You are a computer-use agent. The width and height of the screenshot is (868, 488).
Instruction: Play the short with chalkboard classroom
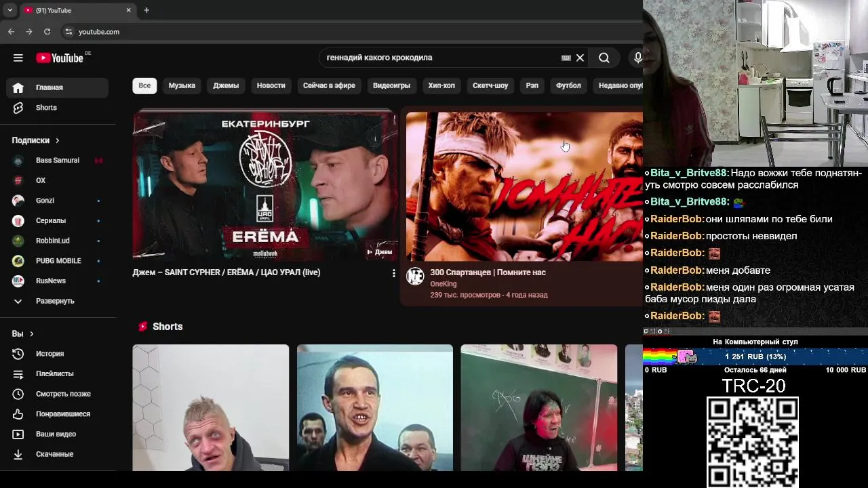[x=539, y=407]
